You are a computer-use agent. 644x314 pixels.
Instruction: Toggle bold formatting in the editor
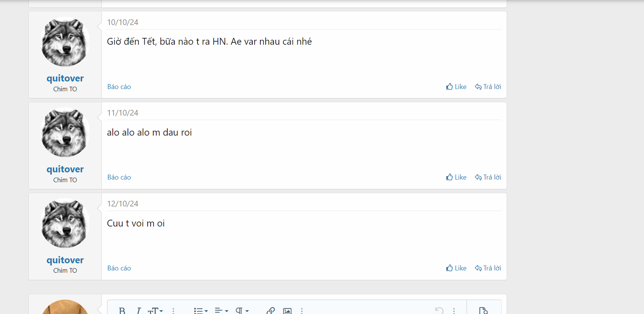[122, 311]
